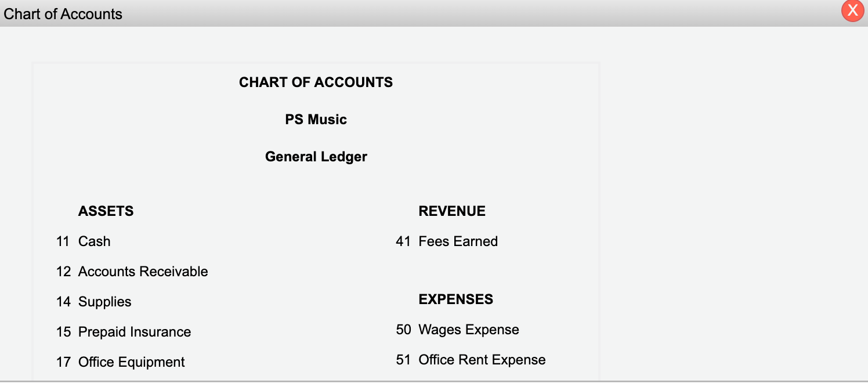Click account number 41 beside Fees Earned
Screen dimensions: 868x383
(403, 241)
